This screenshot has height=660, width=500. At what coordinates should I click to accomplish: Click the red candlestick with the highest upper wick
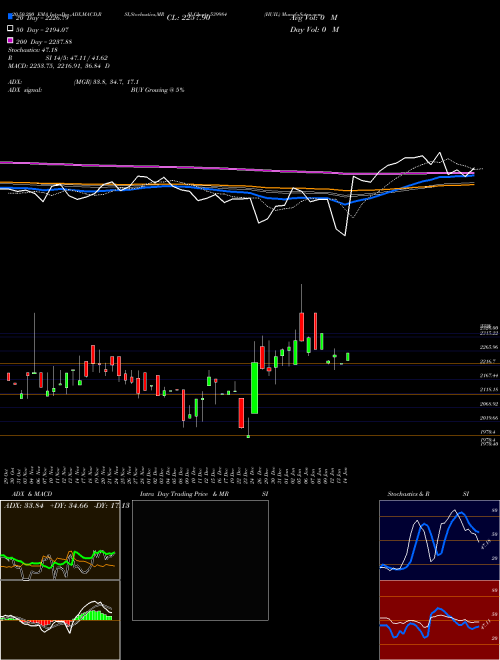pyautogui.click(x=301, y=327)
